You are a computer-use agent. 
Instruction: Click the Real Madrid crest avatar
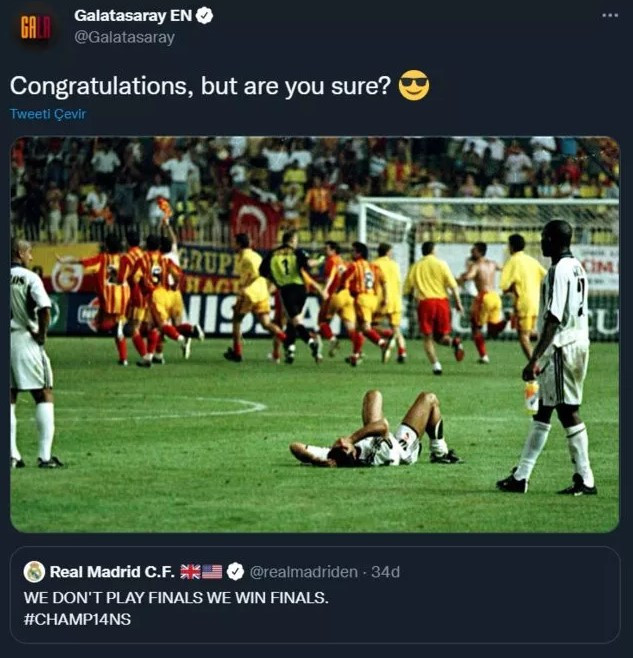(35, 572)
